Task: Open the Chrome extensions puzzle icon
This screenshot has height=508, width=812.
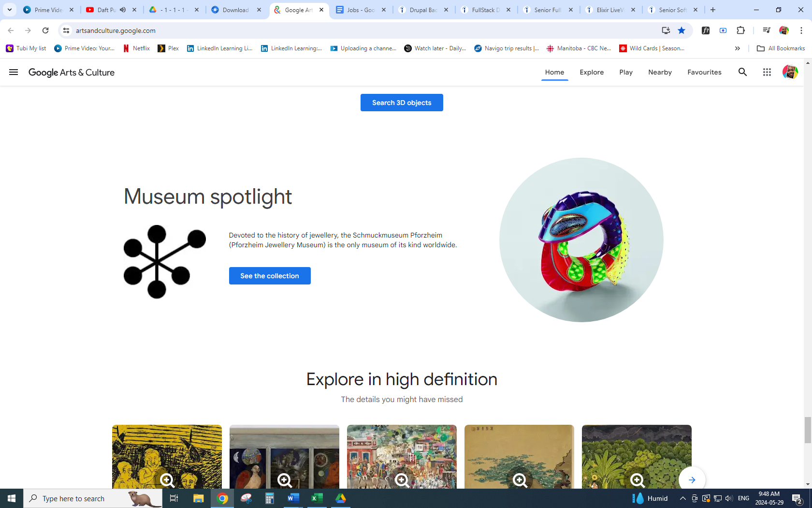Action: (x=740, y=30)
